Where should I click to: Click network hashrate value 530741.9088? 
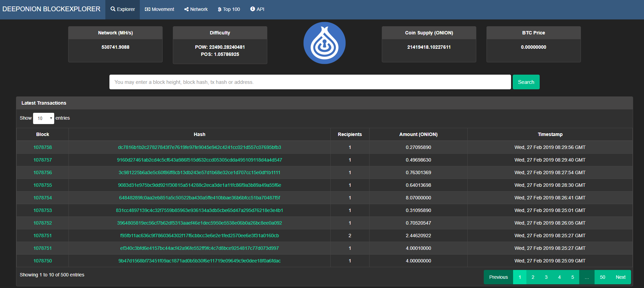(x=115, y=47)
